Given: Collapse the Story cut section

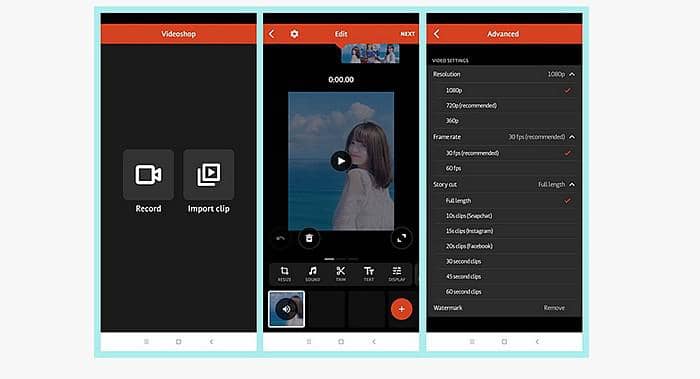Looking at the screenshot, I should pyautogui.click(x=572, y=184).
